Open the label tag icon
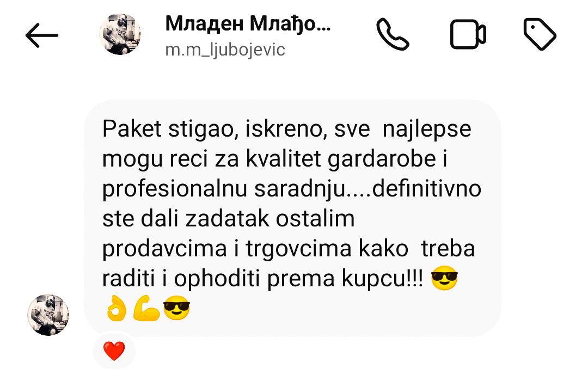This screenshot has width=588, height=381. tap(540, 34)
